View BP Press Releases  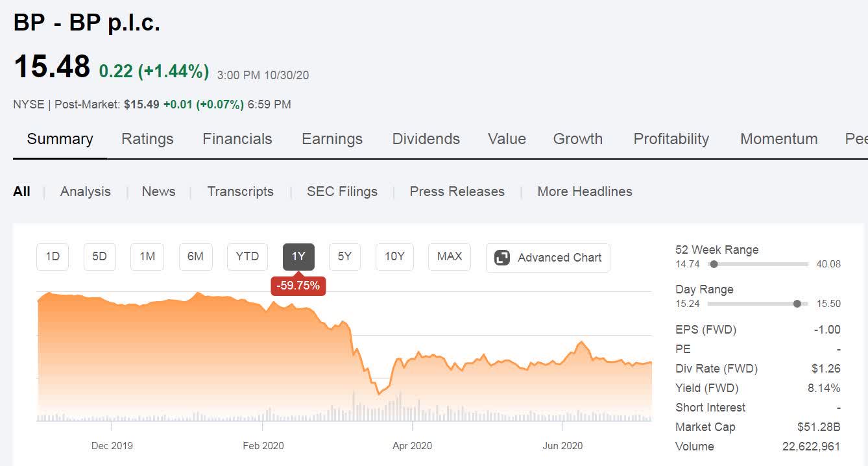click(x=457, y=191)
